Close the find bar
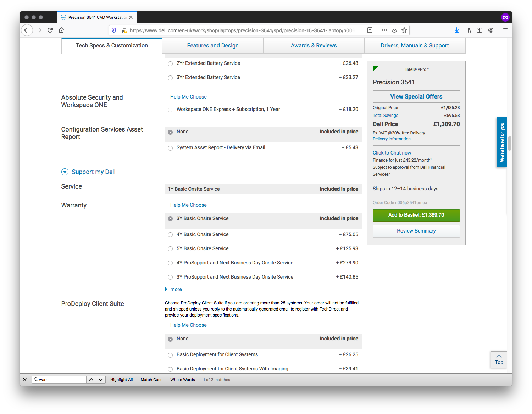This screenshot has width=532, height=414. tap(25, 380)
